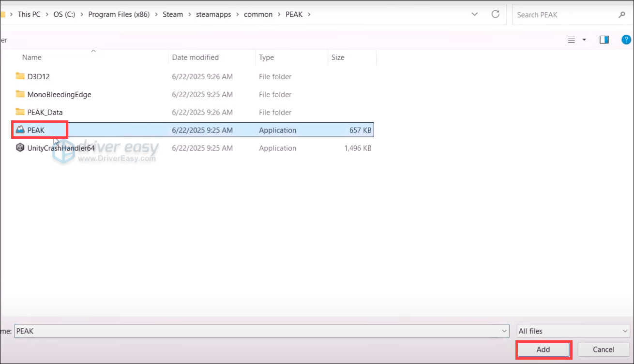634x364 pixels.
Task: Expand the address bar history dropdown
Action: (475, 15)
